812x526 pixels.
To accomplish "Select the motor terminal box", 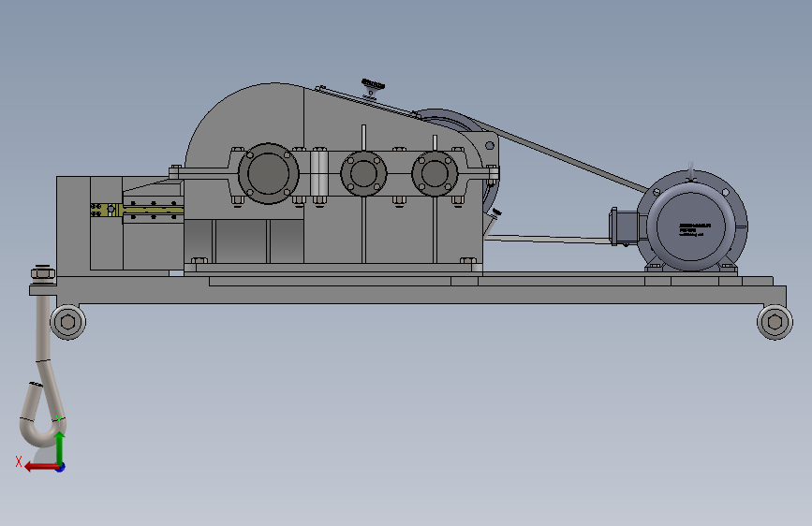I will 624,226.
